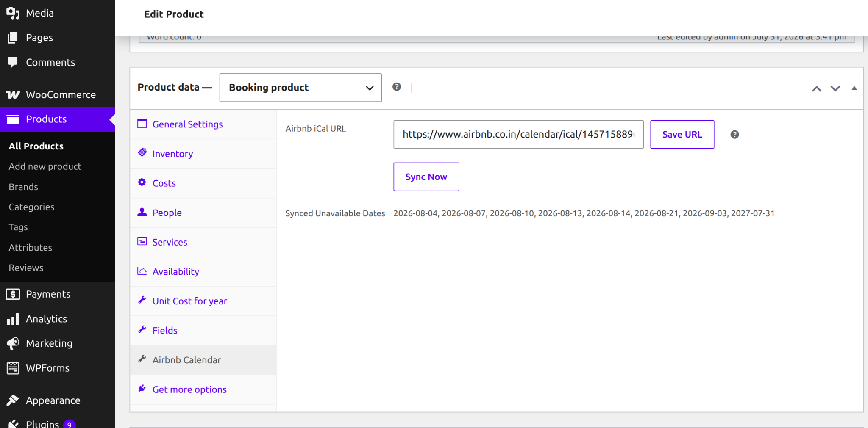Click the Plugins update count badge
This screenshot has width=868, height=428.
[x=69, y=424]
